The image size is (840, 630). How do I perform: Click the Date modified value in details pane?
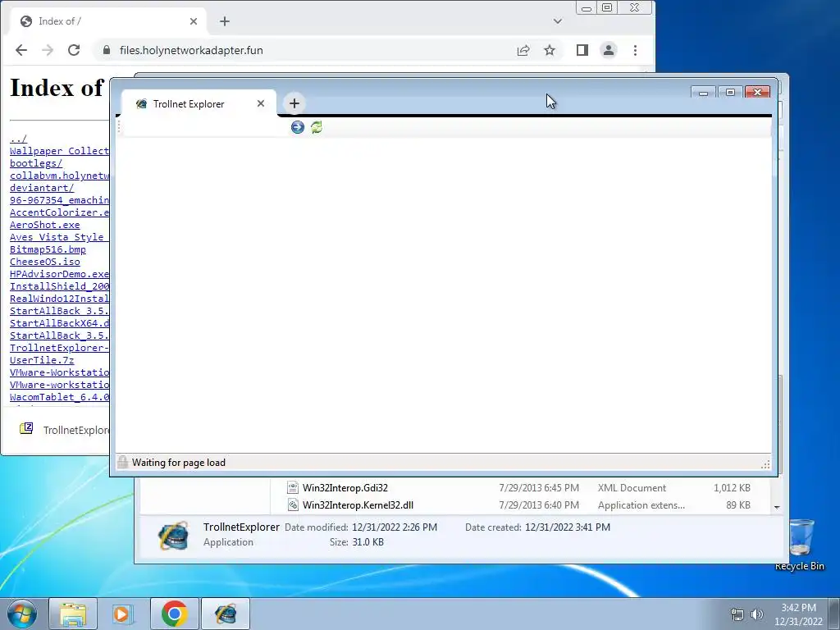[395, 527]
